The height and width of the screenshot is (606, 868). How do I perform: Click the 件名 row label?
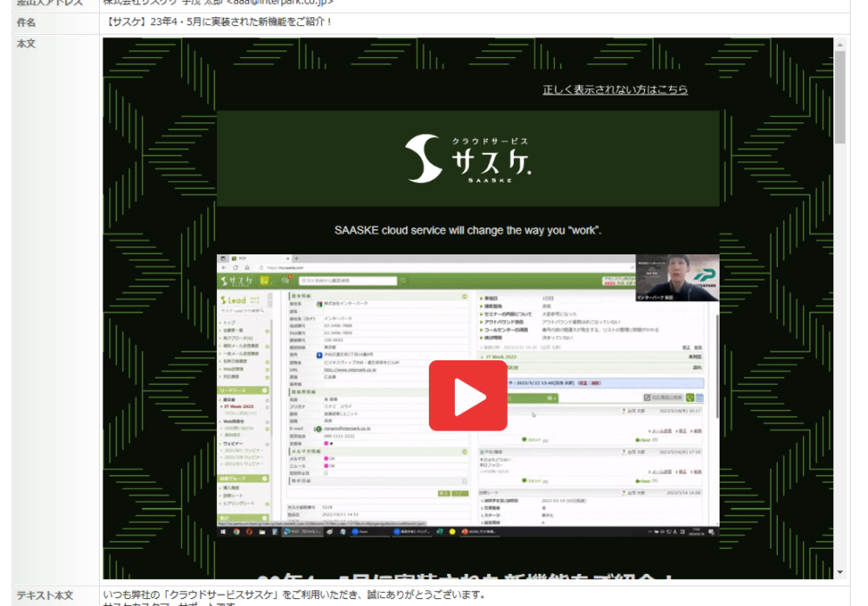(26, 23)
